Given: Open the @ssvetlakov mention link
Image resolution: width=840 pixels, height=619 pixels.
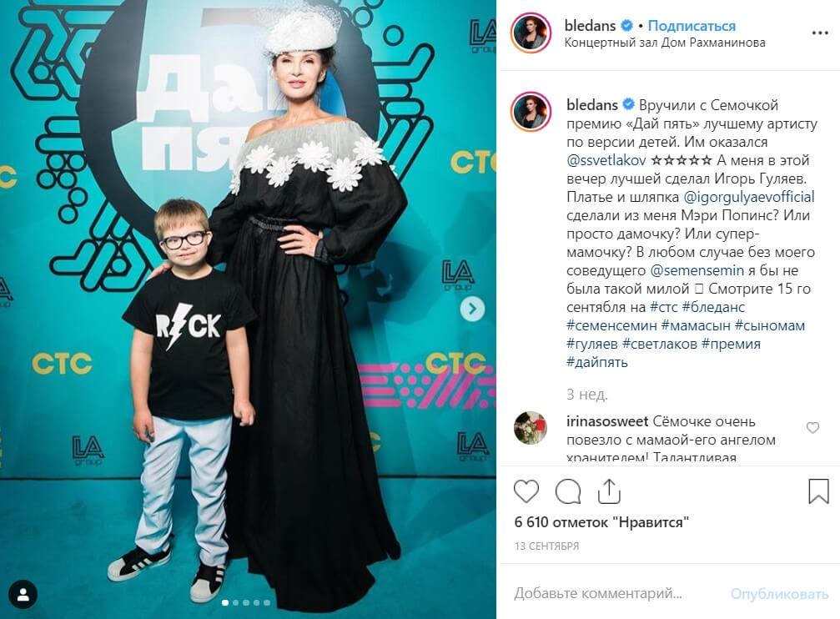Looking at the screenshot, I should coord(606,160).
